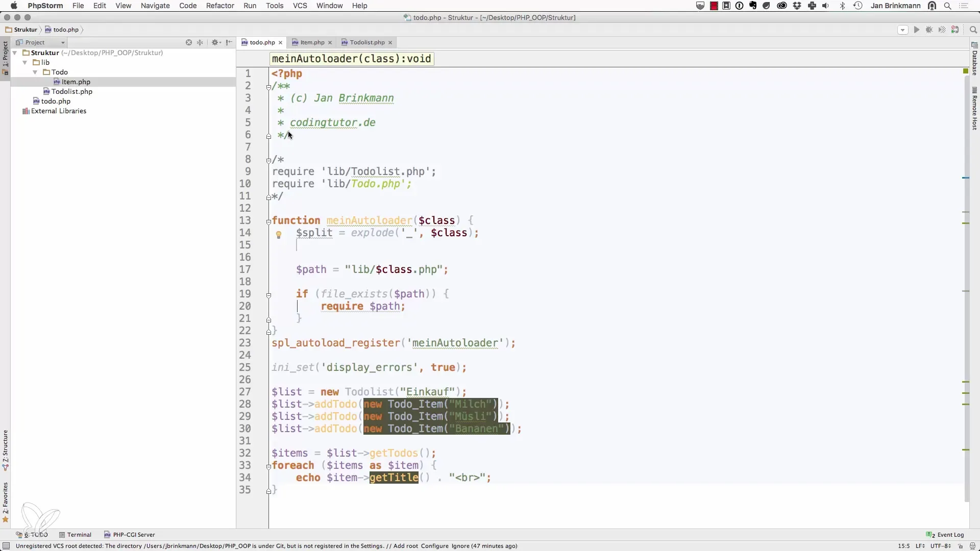Viewport: 980px width, 551px height.
Task: Close the Item.php tab
Action: pyautogui.click(x=330, y=42)
